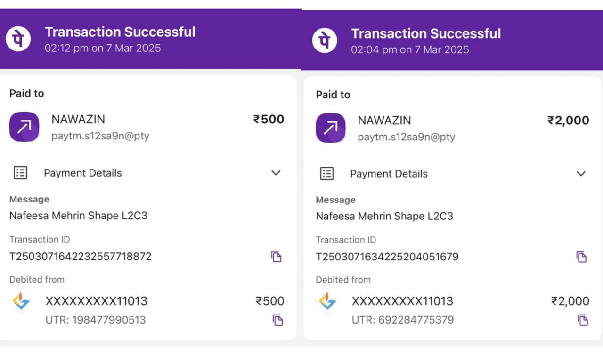
Task: Click NAWAZIN payee icon on ₹500 receipt
Action: point(24,127)
